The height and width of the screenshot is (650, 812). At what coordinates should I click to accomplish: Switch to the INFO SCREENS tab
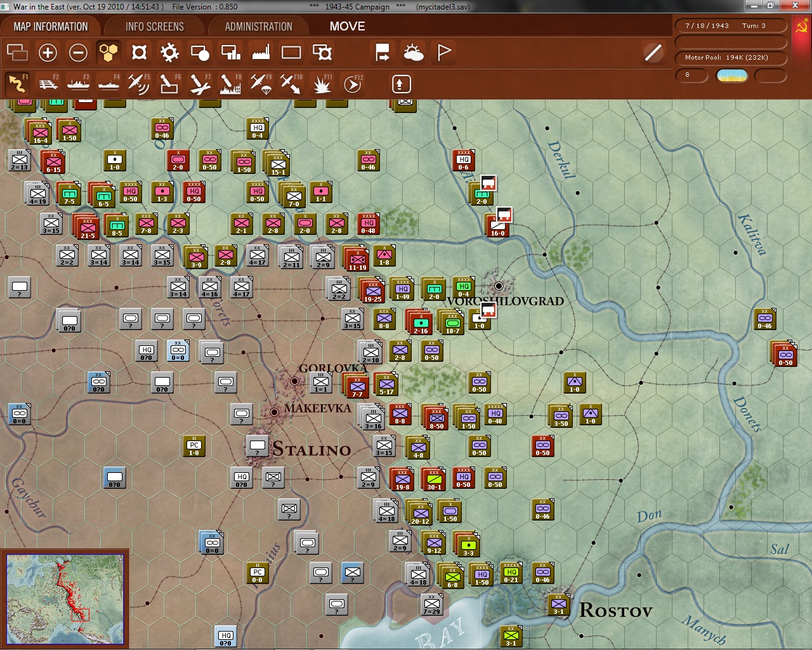155,27
